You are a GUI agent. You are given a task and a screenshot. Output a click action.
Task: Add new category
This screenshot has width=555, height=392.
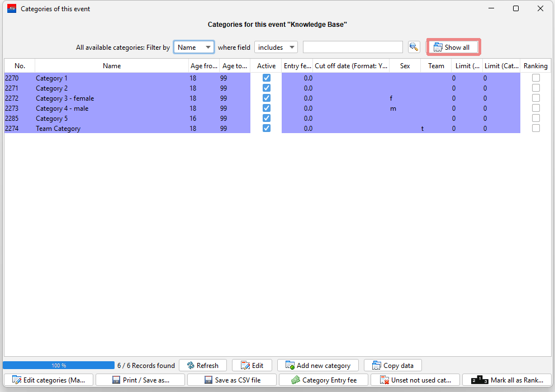pyautogui.click(x=317, y=365)
